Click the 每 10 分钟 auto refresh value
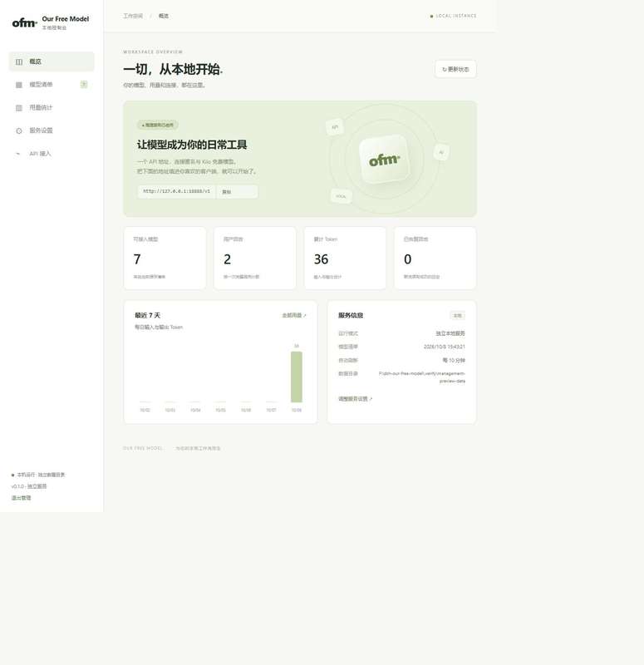Viewport: 644px width, 665px height. coord(454,361)
